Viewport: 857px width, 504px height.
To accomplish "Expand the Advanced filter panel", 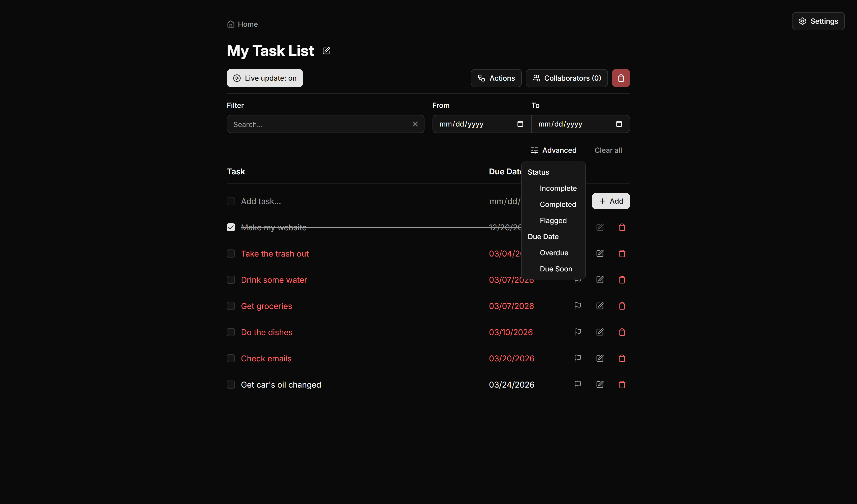I will coord(553,150).
